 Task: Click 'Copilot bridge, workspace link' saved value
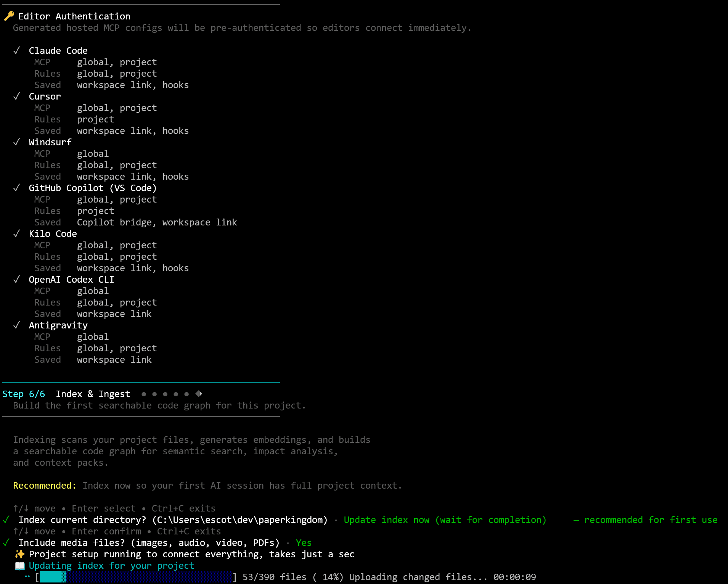(x=157, y=222)
